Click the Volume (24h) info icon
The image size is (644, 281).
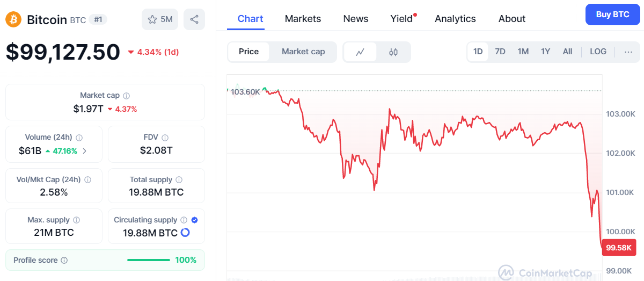tap(79, 138)
